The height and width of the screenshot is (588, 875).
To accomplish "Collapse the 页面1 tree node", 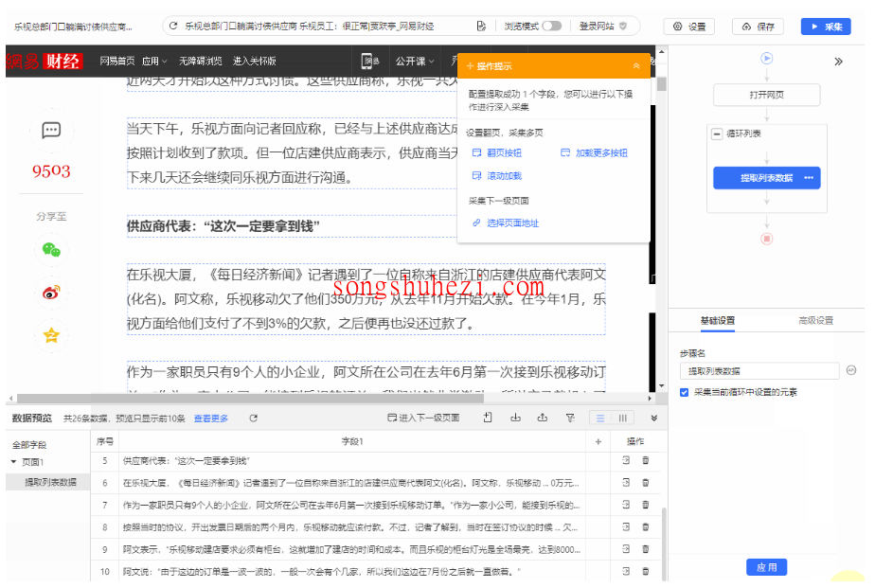I will (14, 462).
